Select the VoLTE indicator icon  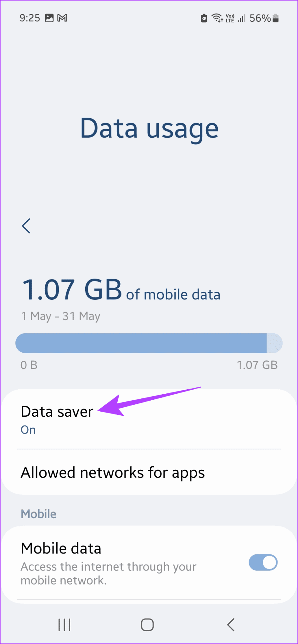[230, 18]
